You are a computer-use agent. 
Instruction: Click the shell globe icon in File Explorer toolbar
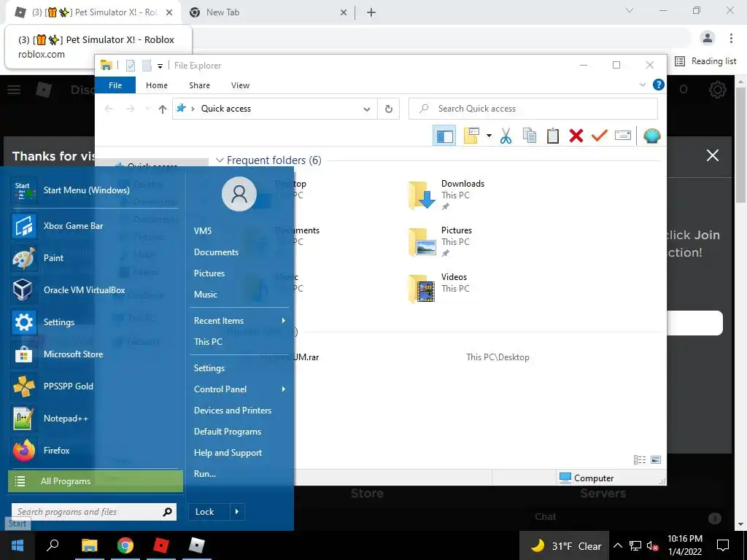coord(651,136)
